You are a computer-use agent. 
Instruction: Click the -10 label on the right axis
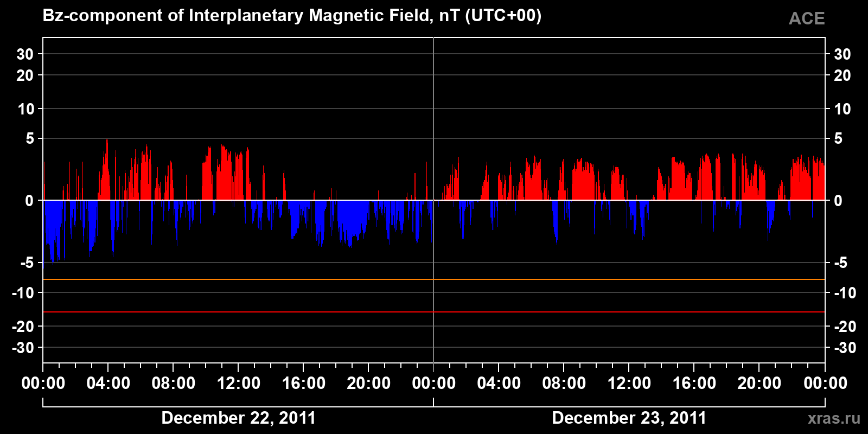pos(845,293)
